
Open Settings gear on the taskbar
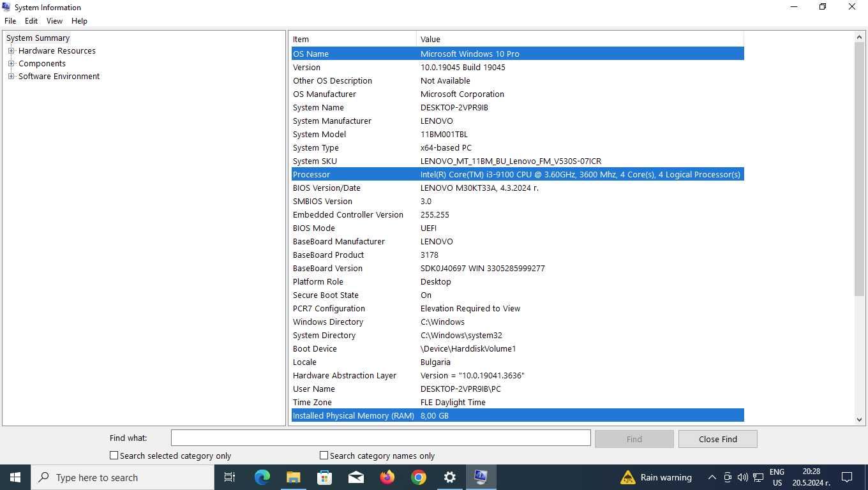tap(449, 477)
